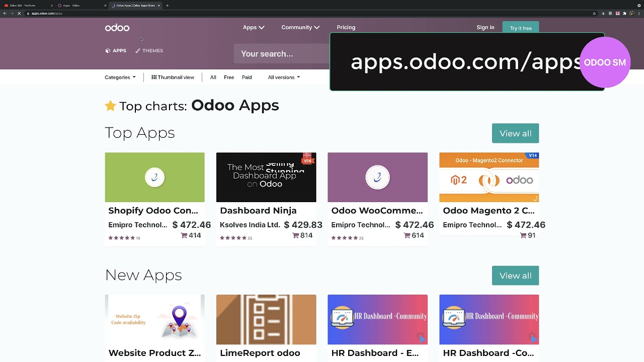
Task: Open the Apps navigation dropdown
Action: (254, 27)
